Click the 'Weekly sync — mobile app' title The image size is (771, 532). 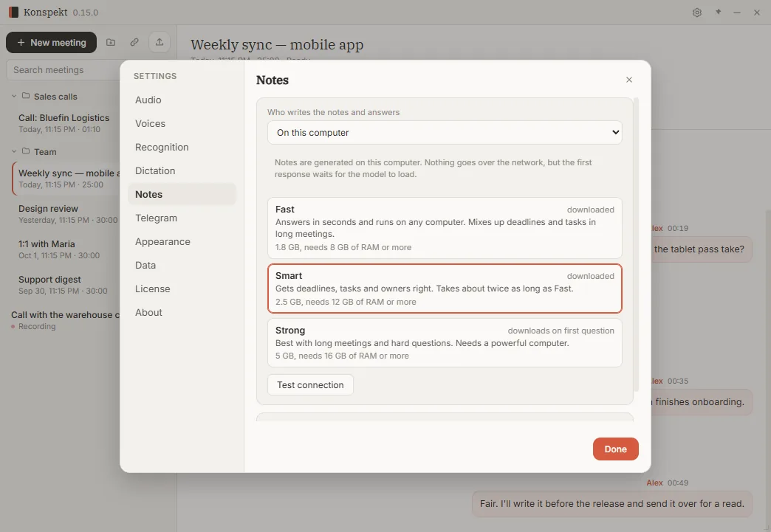(277, 45)
